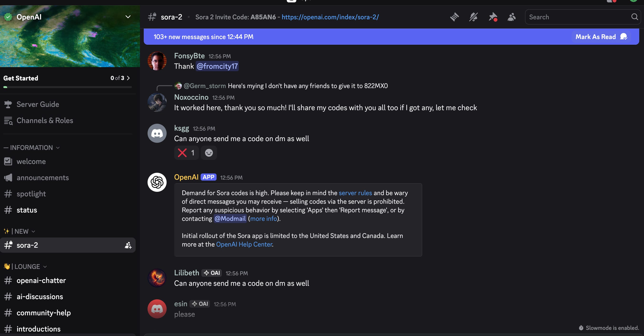Open pinned messages icon
644x336 pixels.
(492, 17)
